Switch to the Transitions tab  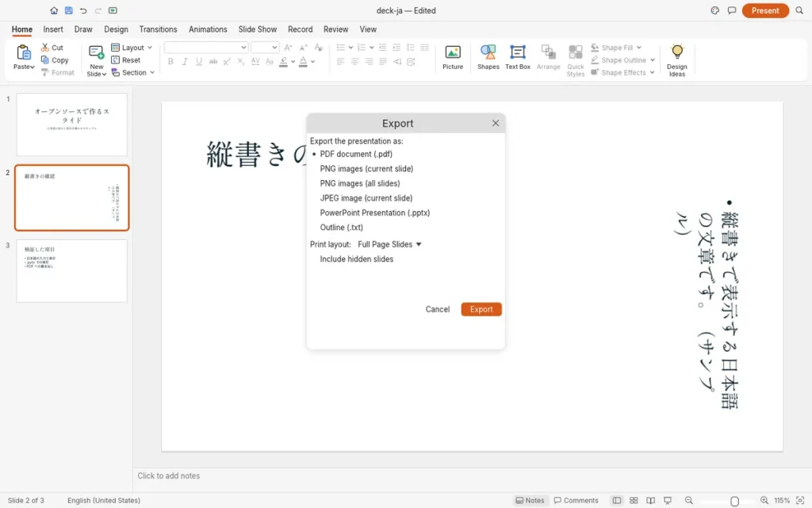pyautogui.click(x=158, y=29)
